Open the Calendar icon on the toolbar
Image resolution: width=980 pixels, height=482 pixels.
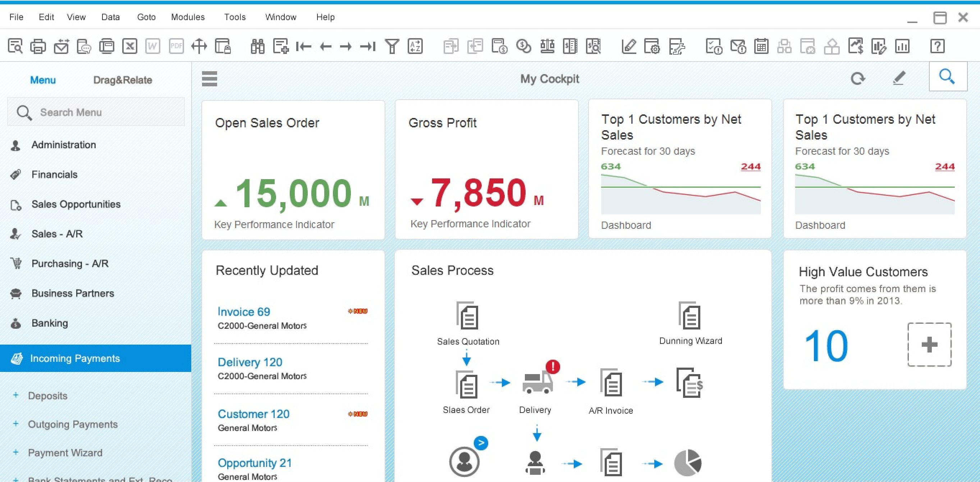[761, 46]
